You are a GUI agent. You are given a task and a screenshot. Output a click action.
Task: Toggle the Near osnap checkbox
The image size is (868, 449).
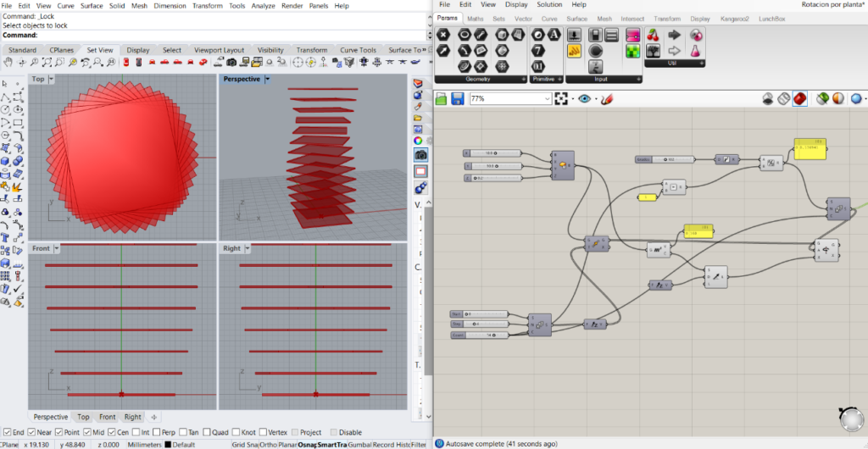click(31, 432)
